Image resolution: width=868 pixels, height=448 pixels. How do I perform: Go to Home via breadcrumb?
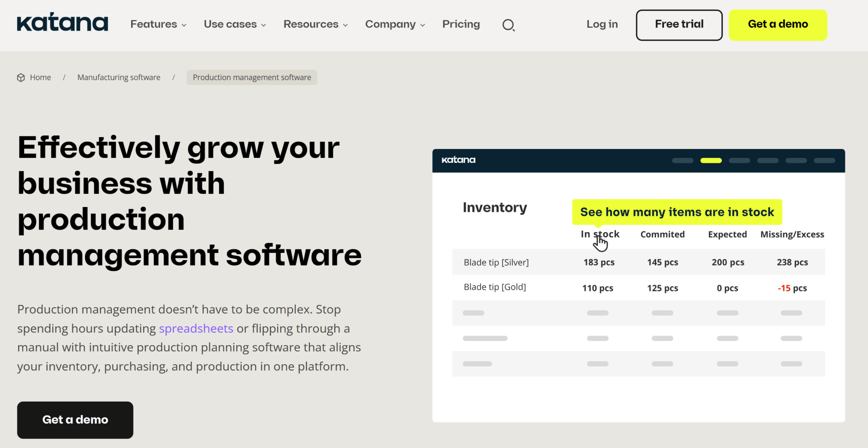click(40, 77)
